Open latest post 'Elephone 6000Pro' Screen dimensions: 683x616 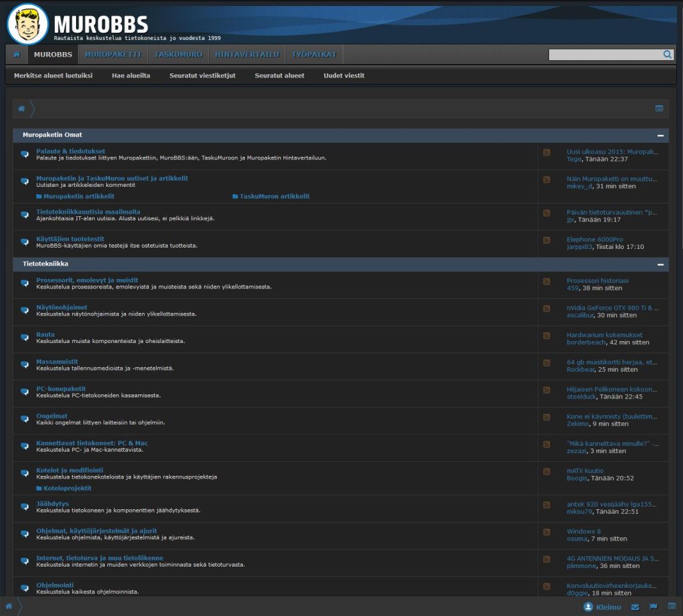point(594,240)
